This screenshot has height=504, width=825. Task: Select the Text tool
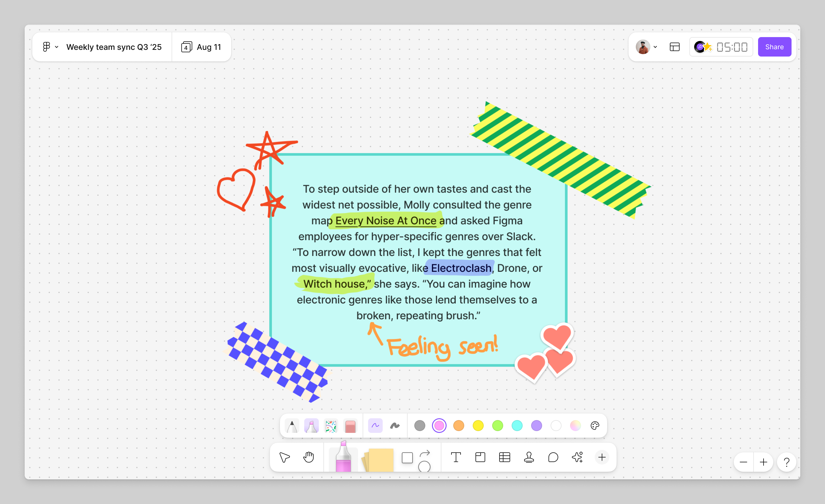pyautogui.click(x=456, y=457)
